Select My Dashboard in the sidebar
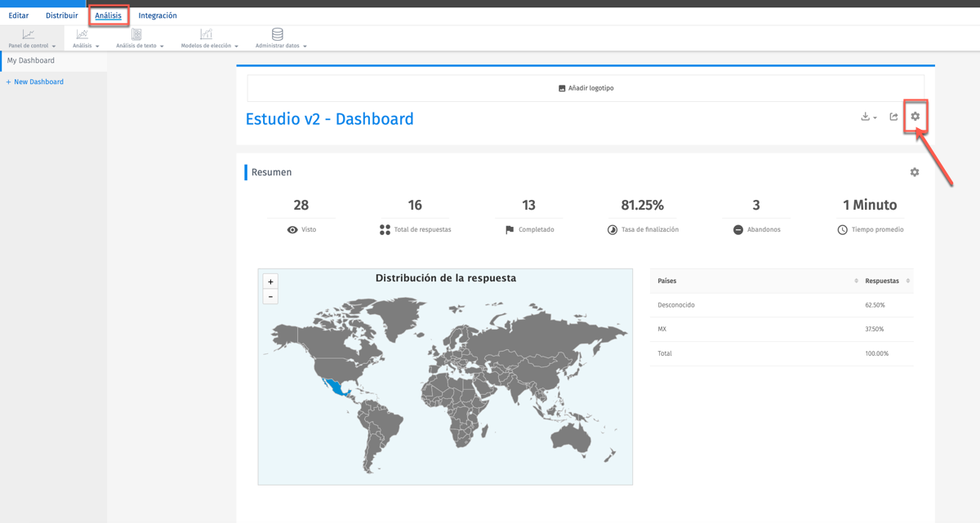Screen dimensions: 980x523 53,61
